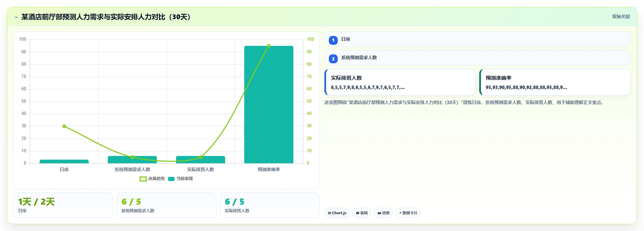Click the 系统预测需求人数 x-axis label

click(132, 169)
